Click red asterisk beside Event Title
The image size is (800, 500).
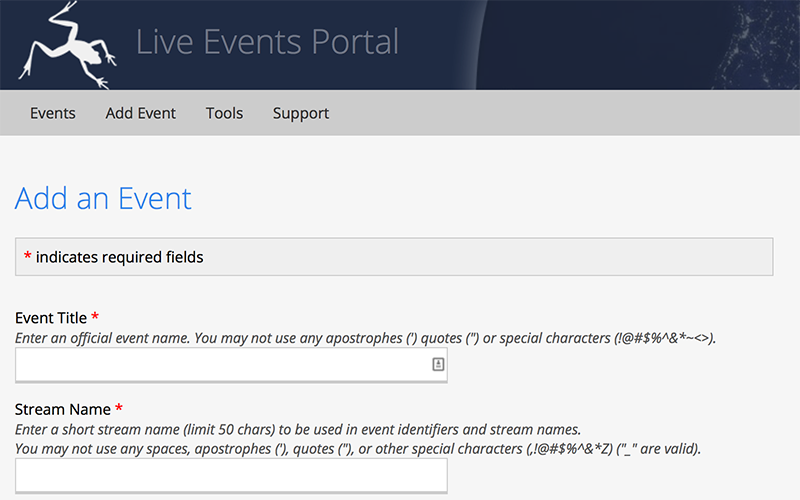point(95,316)
